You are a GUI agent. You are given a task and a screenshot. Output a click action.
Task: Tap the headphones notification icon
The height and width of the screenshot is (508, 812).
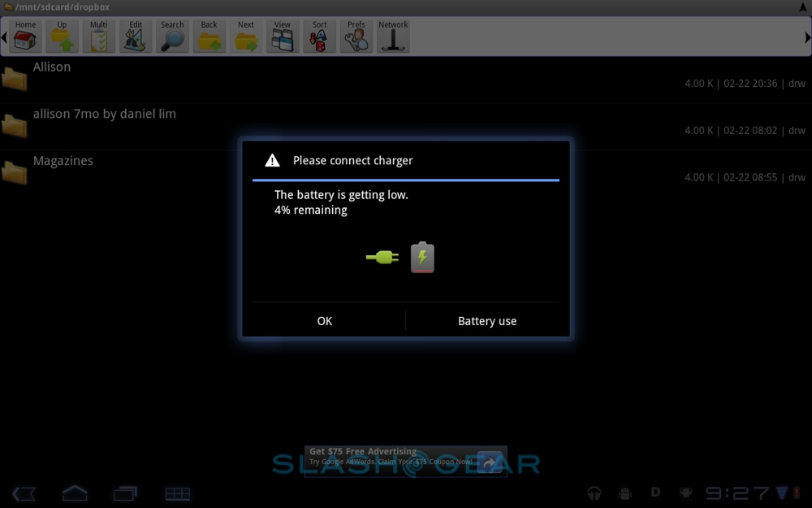[x=594, y=493]
